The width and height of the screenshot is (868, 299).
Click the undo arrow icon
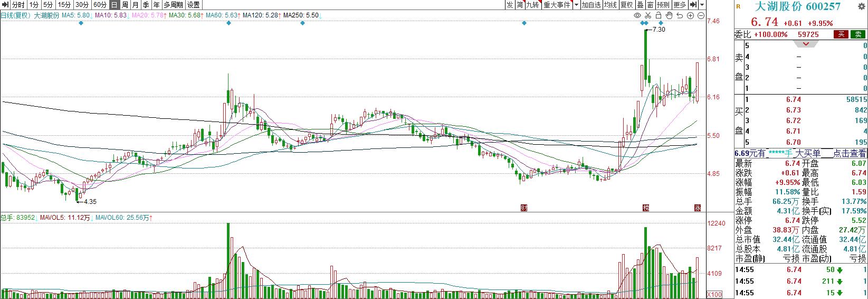(680, 15)
